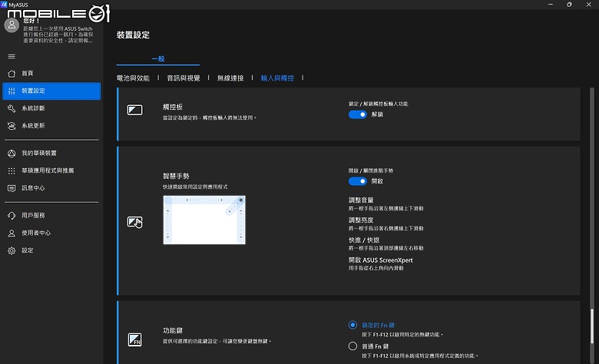
Task: Click the 觸控板 card title
Action: 173,107
